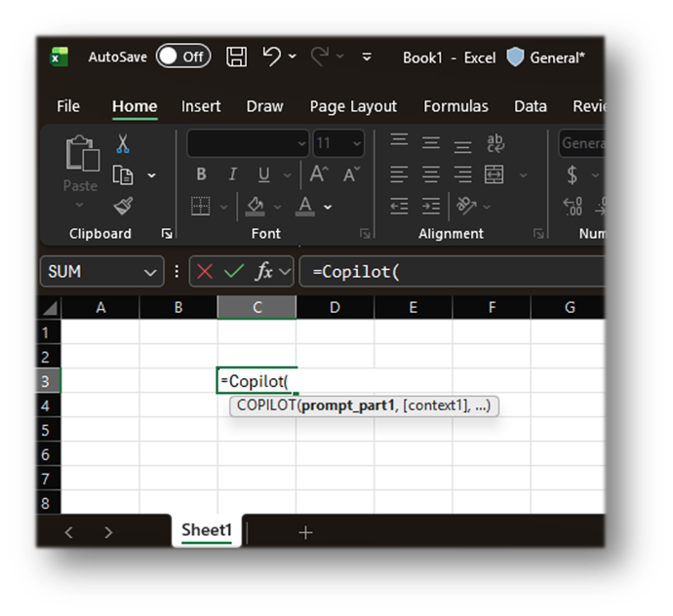Click the Insert Function fx button
673x616 pixels.
pos(264,272)
